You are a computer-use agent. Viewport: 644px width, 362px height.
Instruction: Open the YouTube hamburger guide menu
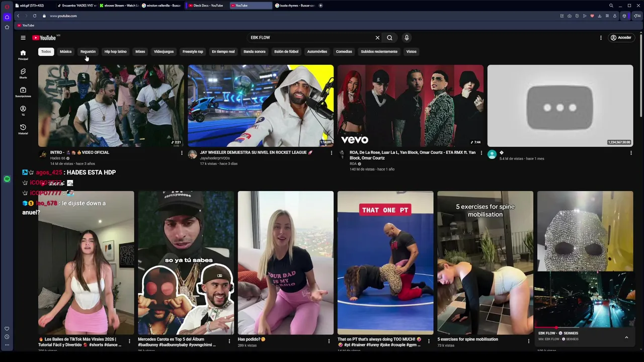pos(23,38)
